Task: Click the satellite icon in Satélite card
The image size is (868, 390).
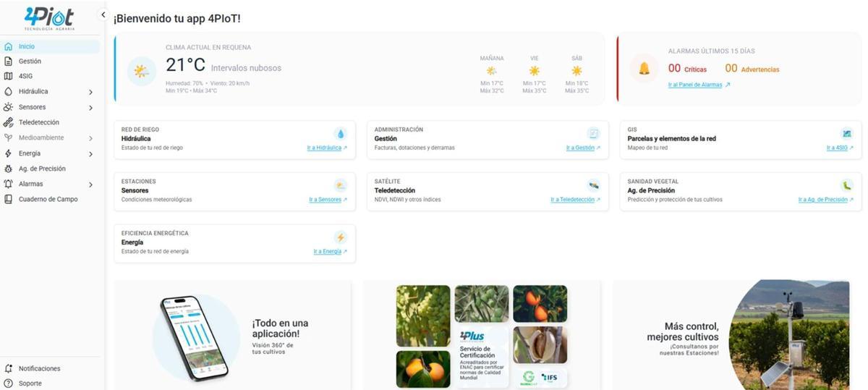Action: click(594, 185)
